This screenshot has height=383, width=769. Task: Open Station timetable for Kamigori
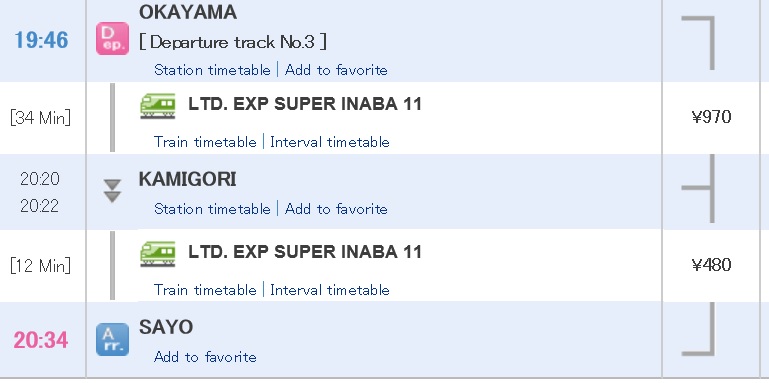(212, 209)
